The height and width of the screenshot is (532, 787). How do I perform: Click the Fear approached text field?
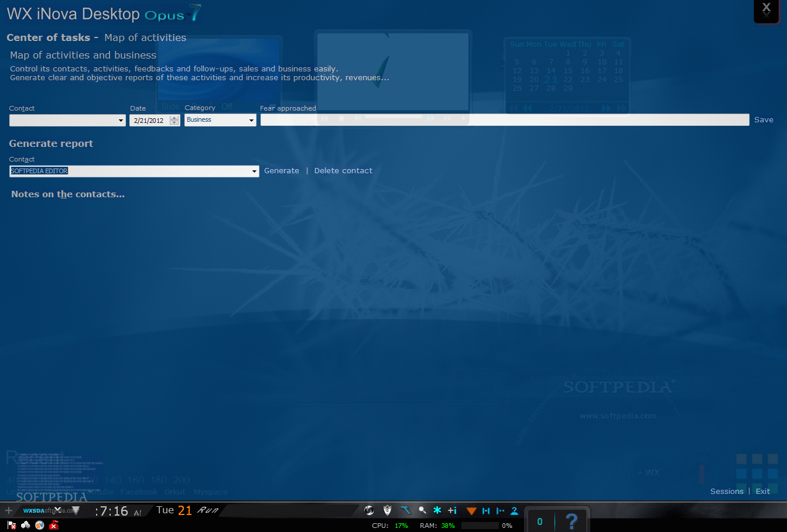click(505, 119)
